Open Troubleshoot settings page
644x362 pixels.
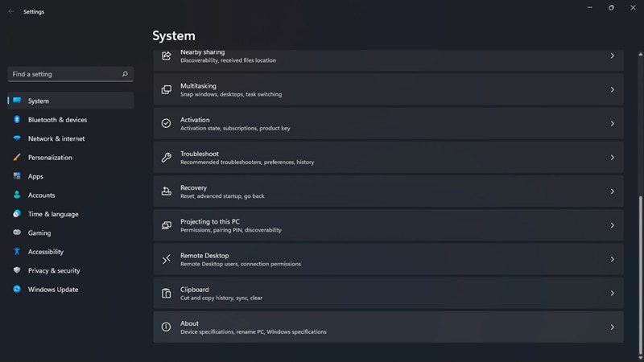click(388, 158)
